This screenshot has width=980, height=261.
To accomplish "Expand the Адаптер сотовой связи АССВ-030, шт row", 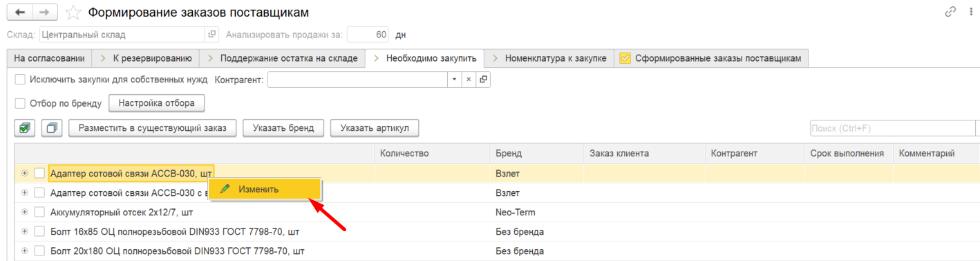I will tap(25, 173).
